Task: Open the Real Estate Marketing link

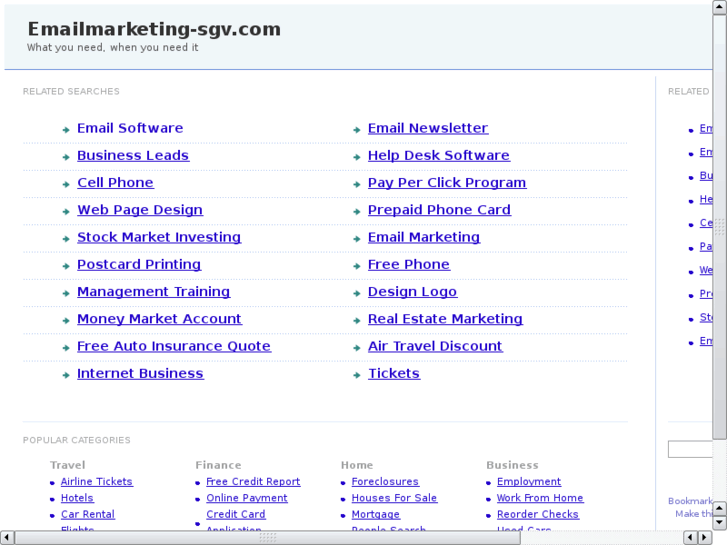Action: click(x=444, y=319)
